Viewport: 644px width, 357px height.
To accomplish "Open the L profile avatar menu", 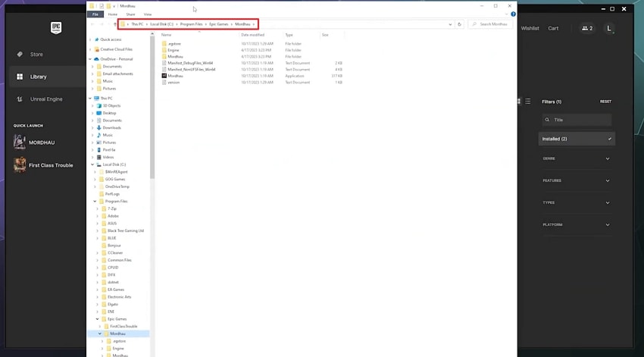I will coord(609,28).
